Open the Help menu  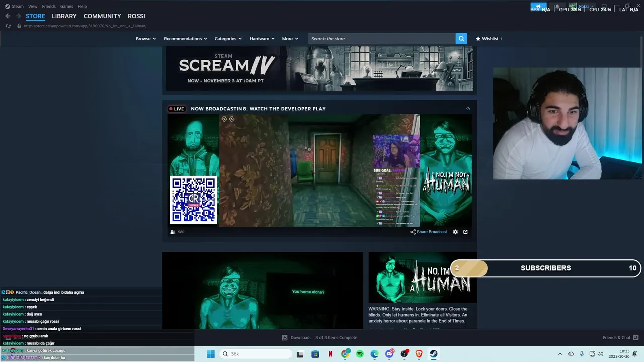(x=82, y=6)
